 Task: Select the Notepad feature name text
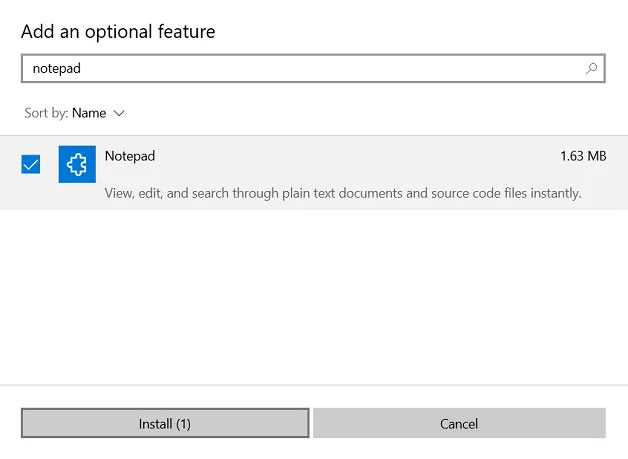(130, 156)
